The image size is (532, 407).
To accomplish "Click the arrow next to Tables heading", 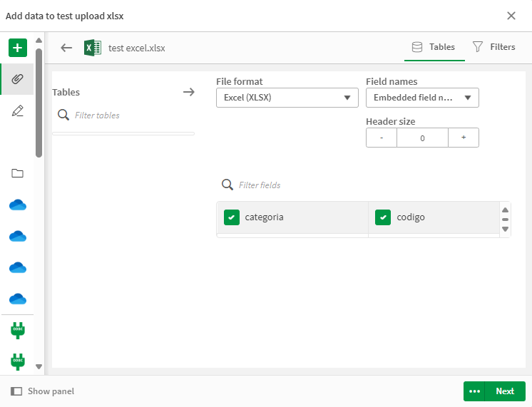I will pos(188,92).
